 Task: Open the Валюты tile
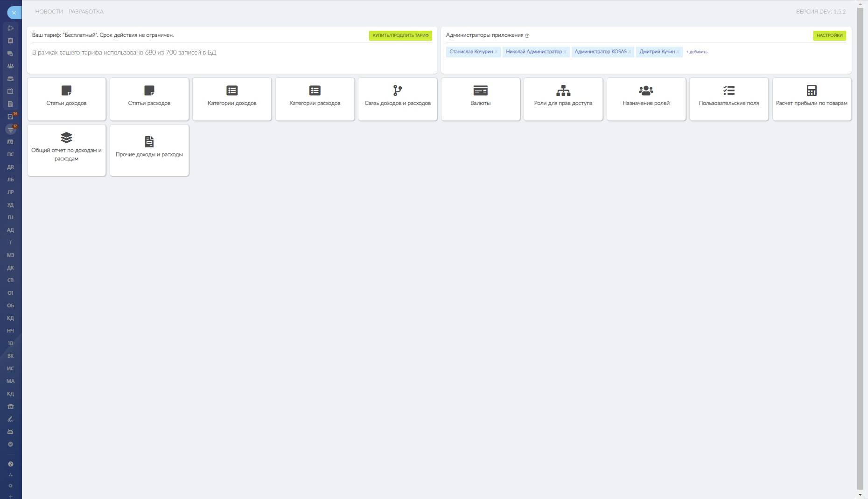(481, 99)
